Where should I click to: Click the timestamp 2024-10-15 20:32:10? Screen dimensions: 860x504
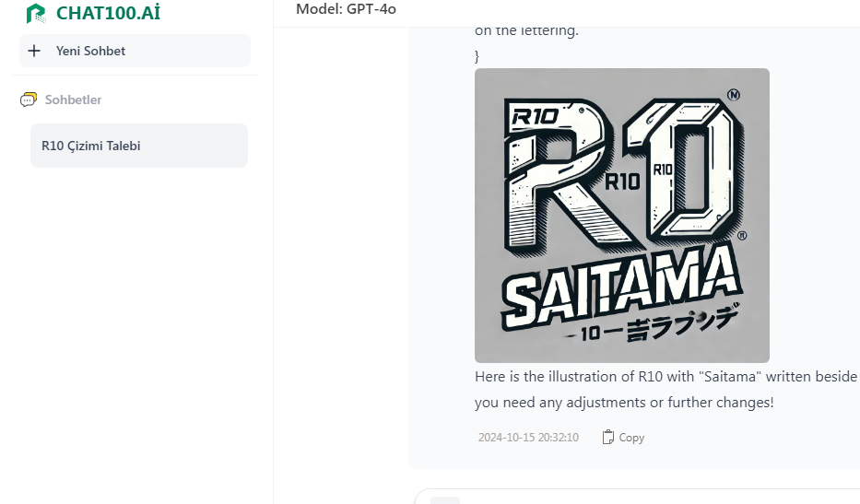coord(528,438)
